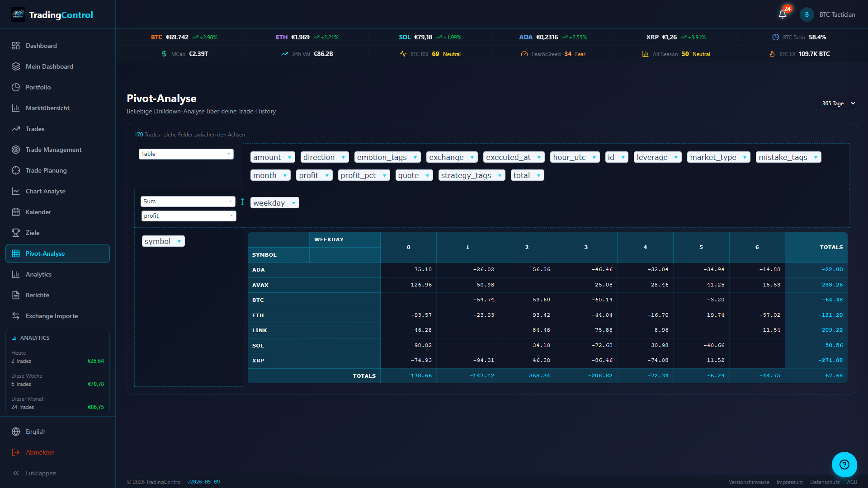Click the Marktübersicht bar chart icon

[x=16, y=108]
